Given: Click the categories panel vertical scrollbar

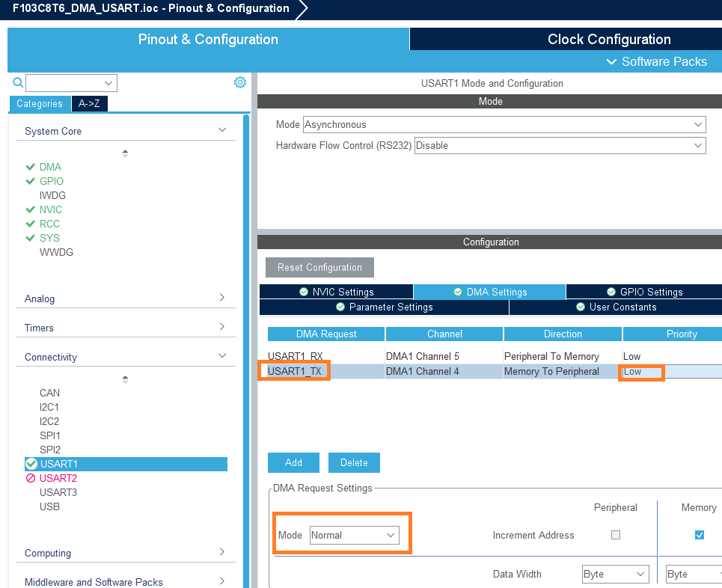Looking at the screenshot, I should (246, 350).
